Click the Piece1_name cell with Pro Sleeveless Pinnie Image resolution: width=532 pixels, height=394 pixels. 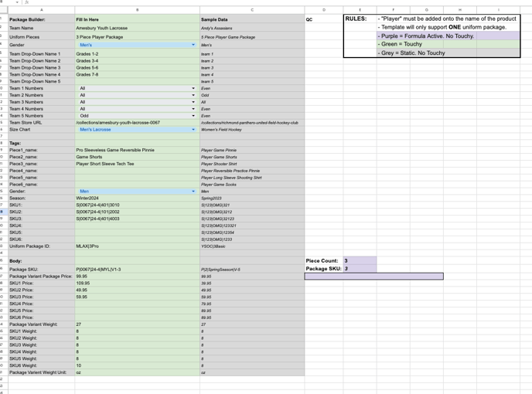click(136, 150)
